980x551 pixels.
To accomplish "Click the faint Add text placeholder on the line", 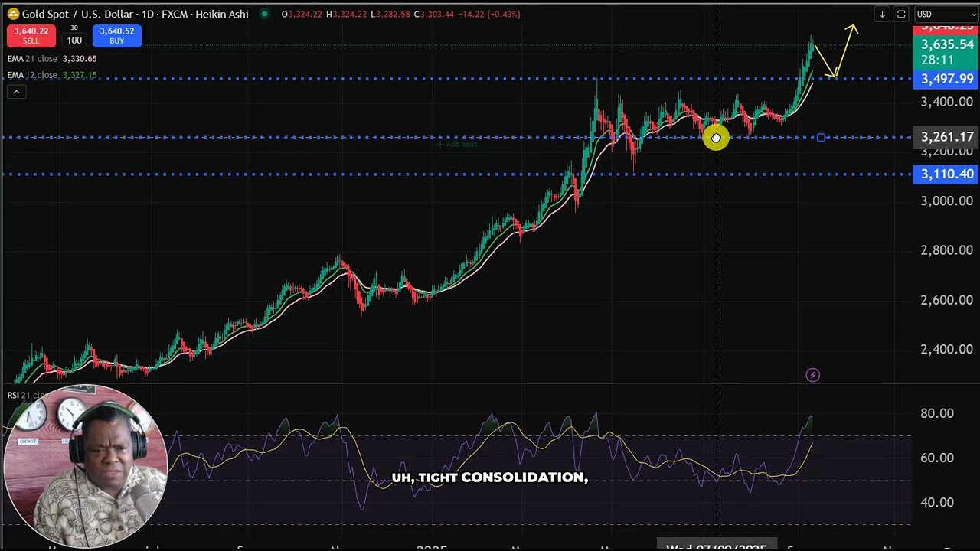I will [457, 144].
